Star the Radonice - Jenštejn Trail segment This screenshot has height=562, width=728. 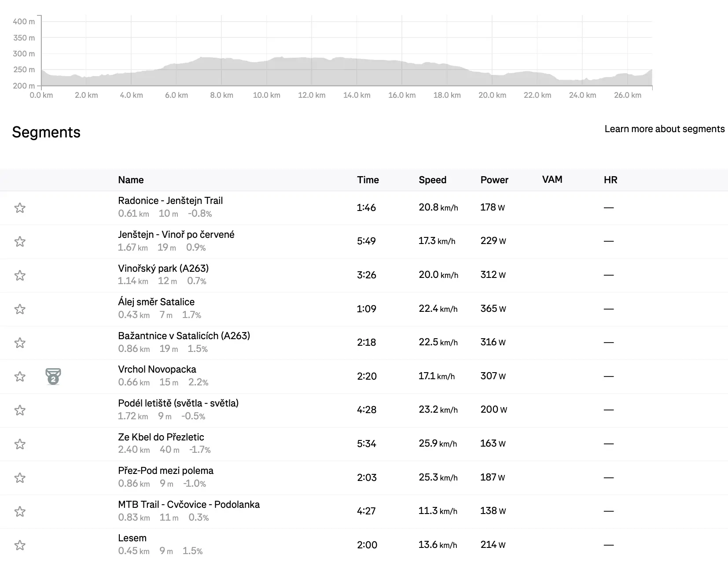click(x=20, y=208)
